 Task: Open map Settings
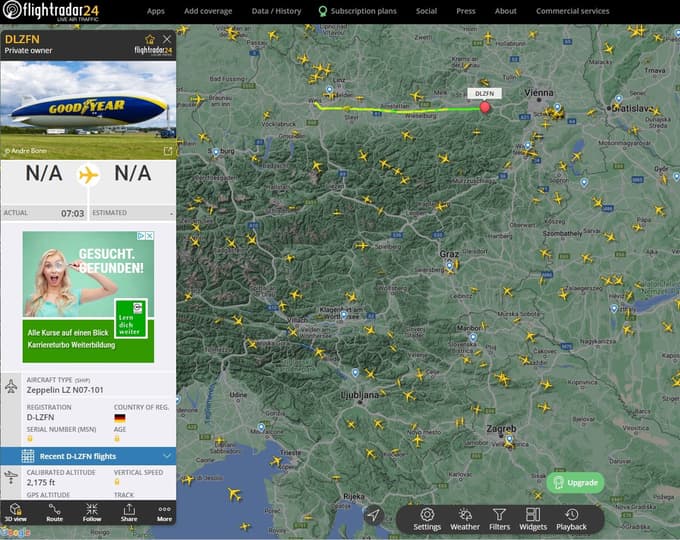[427, 519]
